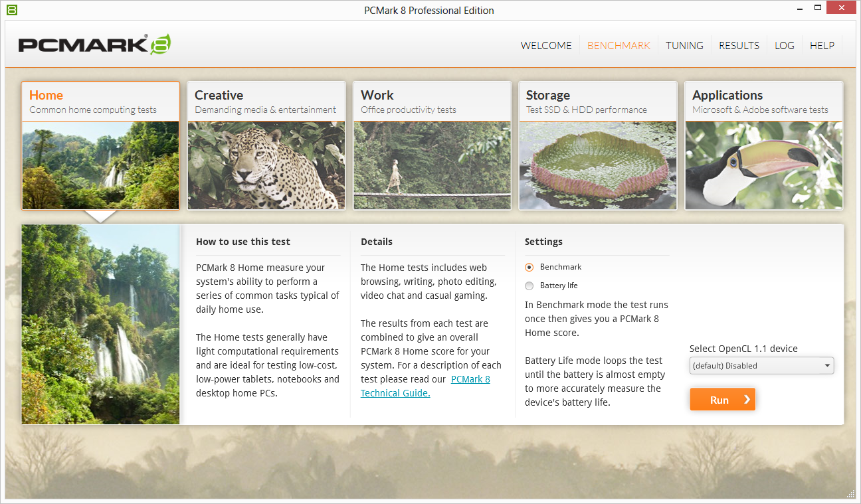This screenshot has width=861, height=504.
Task: Select the Home test heading
Action: (46, 95)
